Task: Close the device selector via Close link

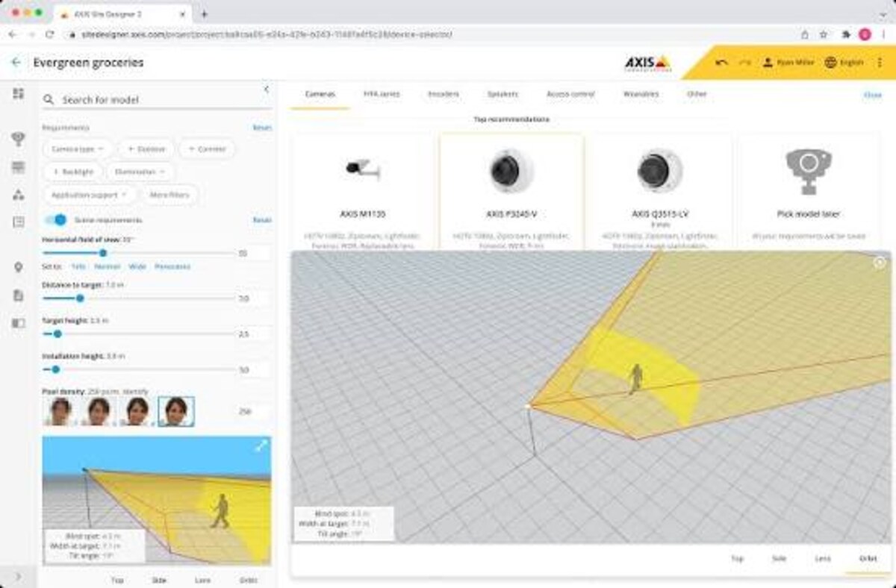Action: click(872, 95)
